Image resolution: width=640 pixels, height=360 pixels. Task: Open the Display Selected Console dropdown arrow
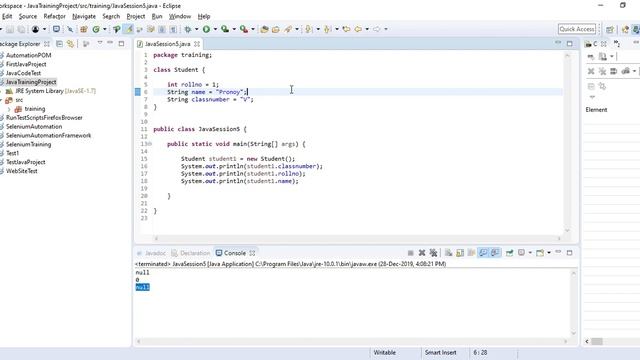click(530, 253)
